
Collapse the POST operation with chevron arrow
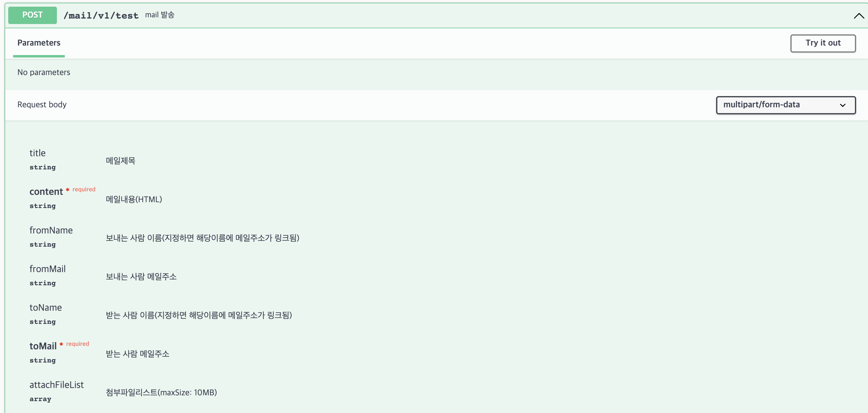pyautogui.click(x=859, y=16)
